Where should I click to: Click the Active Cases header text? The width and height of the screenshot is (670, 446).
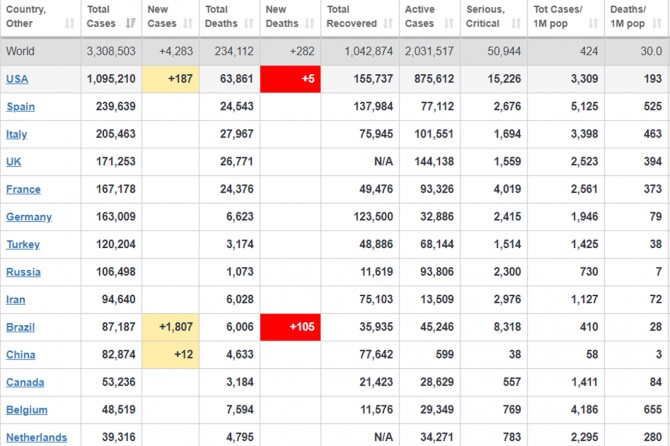pyautogui.click(x=420, y=16)
